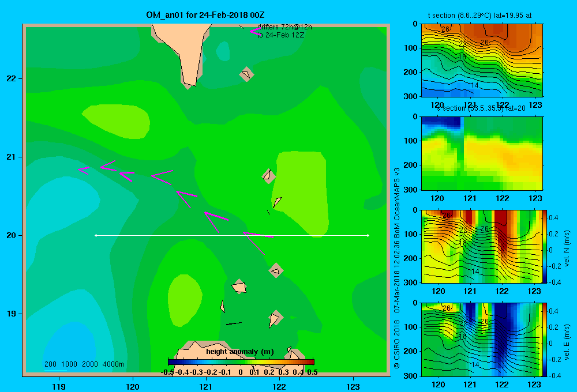Click the height anomaly colorbar on main map
The height and width of the screenshot is (392, 577).
(x=241, y=362)
